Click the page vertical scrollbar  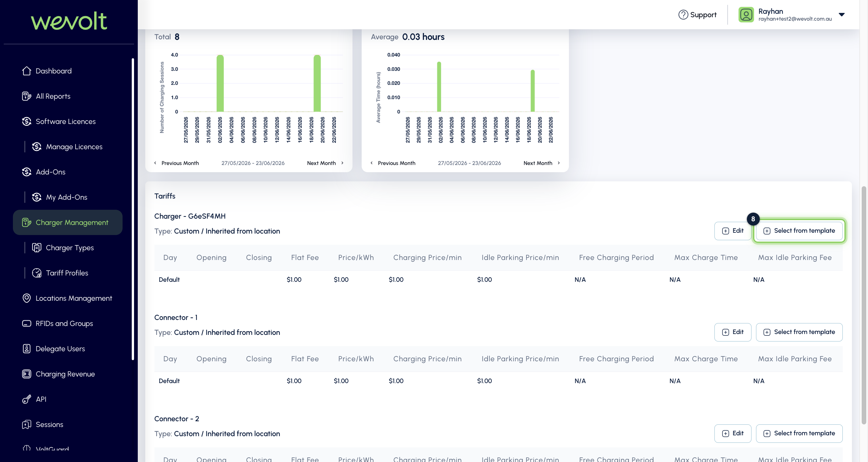(864, 305)
